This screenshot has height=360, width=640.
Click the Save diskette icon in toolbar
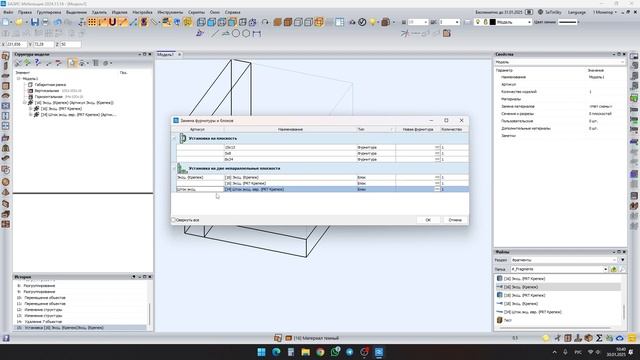[x=35, y=22]
